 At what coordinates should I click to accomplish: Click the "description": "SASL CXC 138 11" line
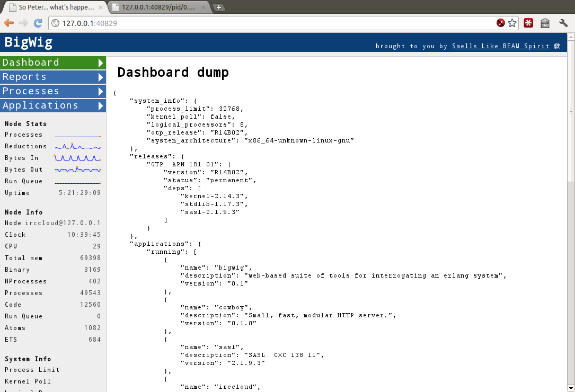(252, 355)
